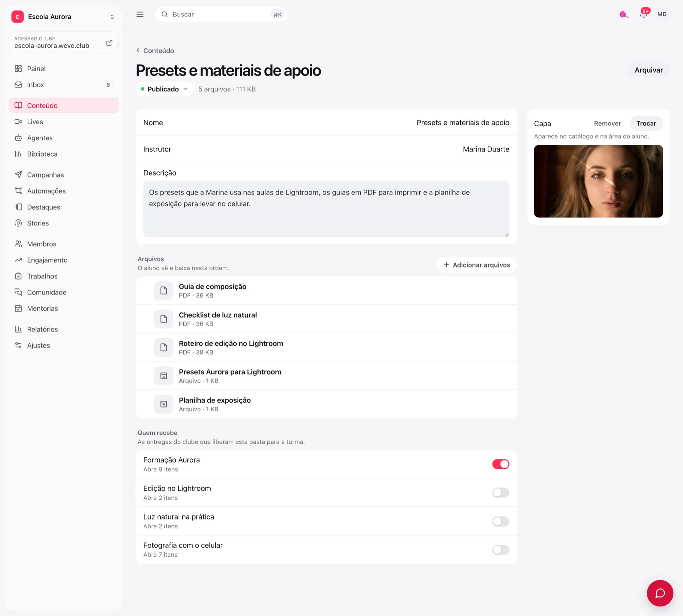Click the Marina Duarte instructor value
683x616 pixels.
tap(486, 149)
